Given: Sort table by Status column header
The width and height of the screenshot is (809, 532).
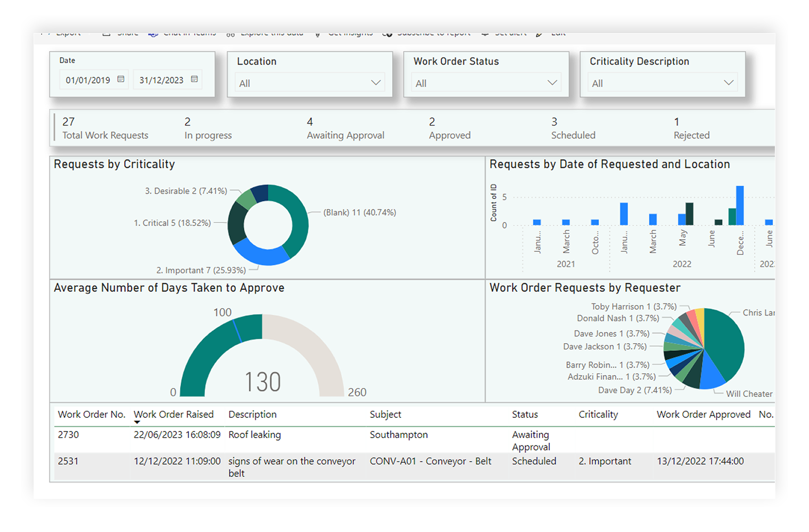Looking at the screenshot, I should (x=525, y=414).
